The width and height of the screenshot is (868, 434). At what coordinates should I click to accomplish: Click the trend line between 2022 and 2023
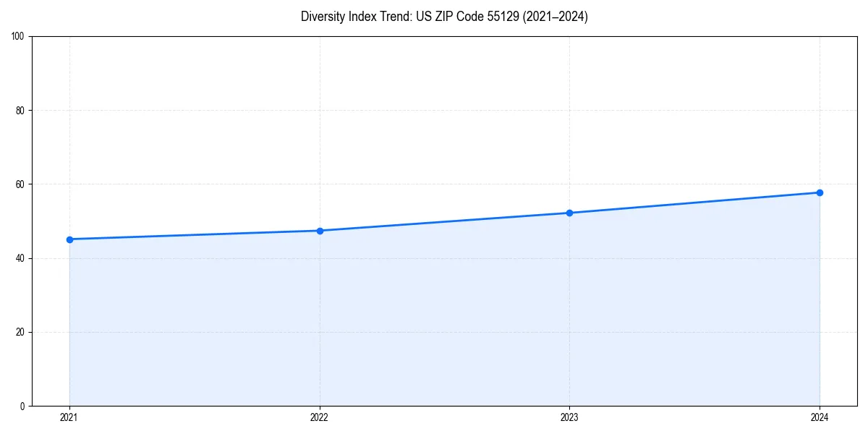[445, 221]
